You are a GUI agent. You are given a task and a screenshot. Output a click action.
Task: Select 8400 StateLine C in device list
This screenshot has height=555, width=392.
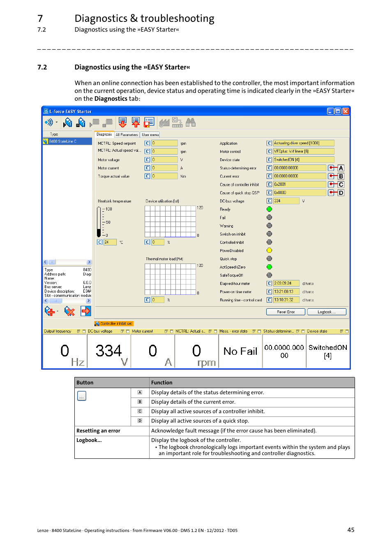(x=67, y=141)
